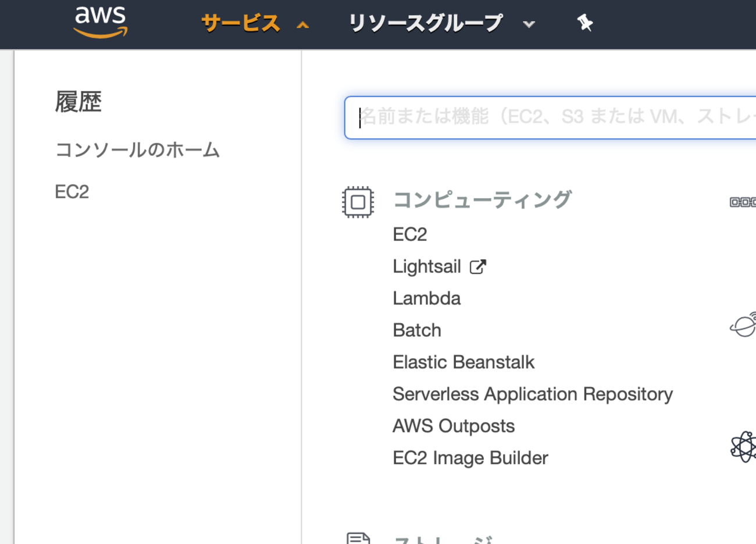Screen dimensions: 756x544
Task: Collapse the サービス menu
Action: [254, 24]
